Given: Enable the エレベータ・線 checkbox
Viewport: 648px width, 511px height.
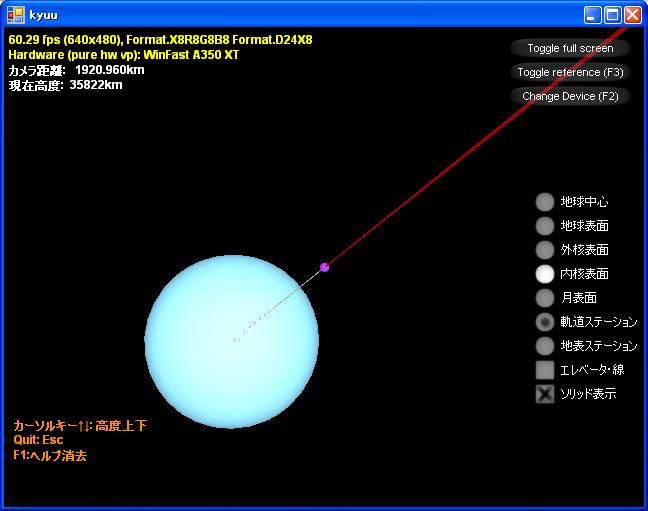Looking at the screenshot, I should (544, 370).
